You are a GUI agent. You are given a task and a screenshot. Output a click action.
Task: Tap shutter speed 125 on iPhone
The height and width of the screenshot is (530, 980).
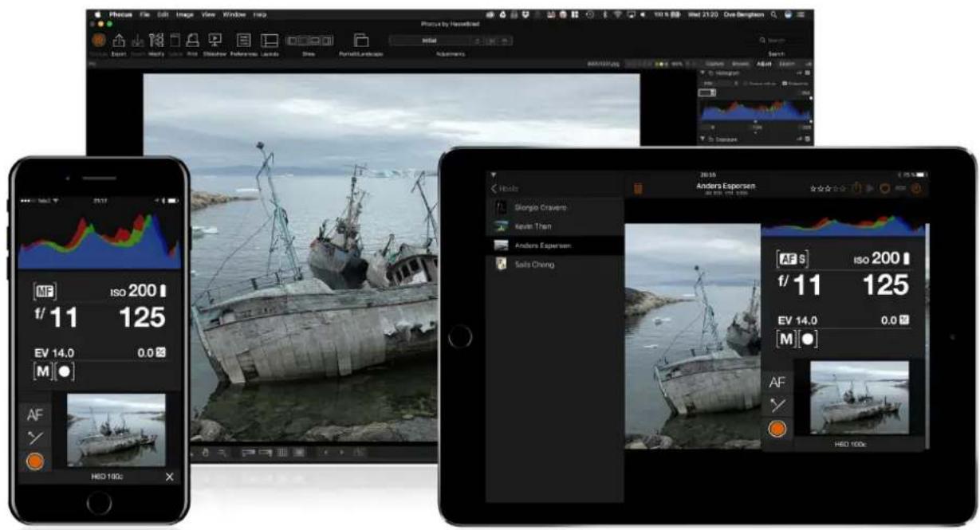click(x=141, y=317)
